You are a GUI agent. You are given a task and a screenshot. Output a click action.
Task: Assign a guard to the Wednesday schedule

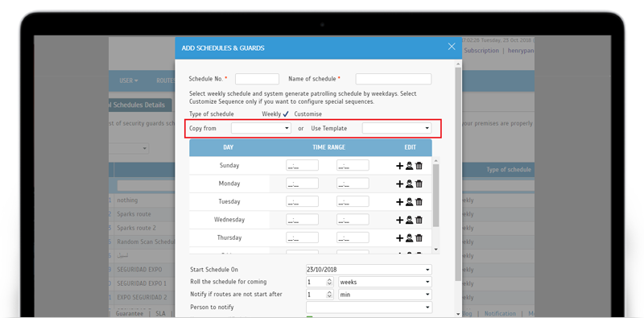pos(409,220)
